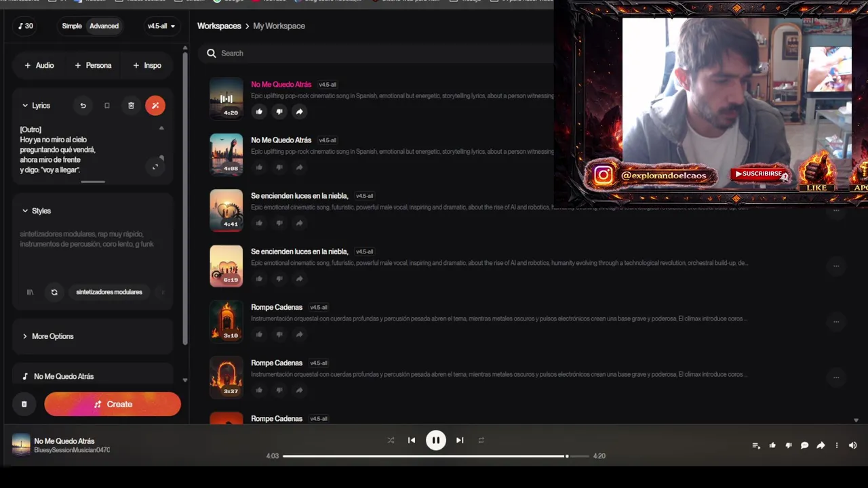The height and width of the screenshot is (488, 868).
Task: Refresh the suggested style tags
Action: [x=54, y=292]
